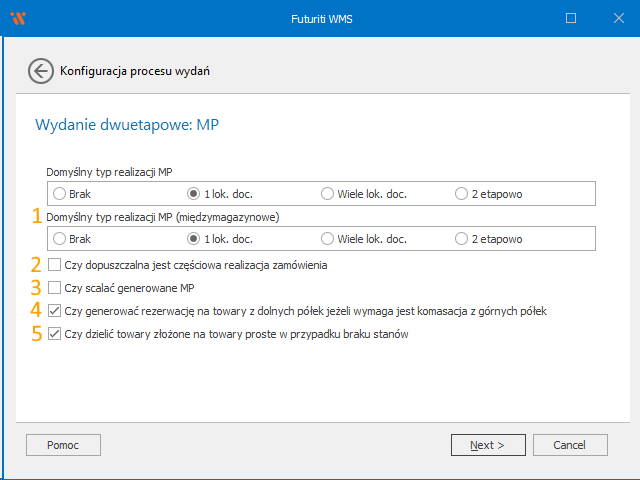Click the Next > button

click(x=488, y=444)
